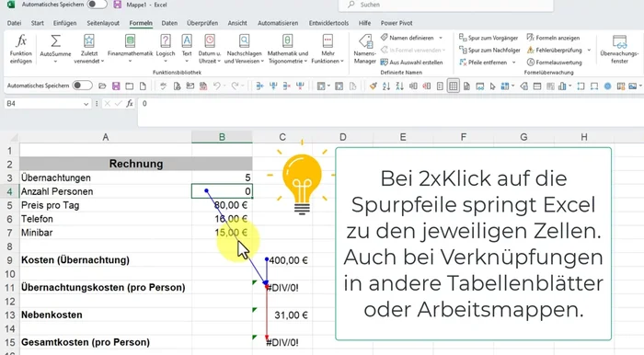Screen dimensions: 644x355
Task: Click the Funktion einfügen fx ribbon button
Action: (20, 49)
